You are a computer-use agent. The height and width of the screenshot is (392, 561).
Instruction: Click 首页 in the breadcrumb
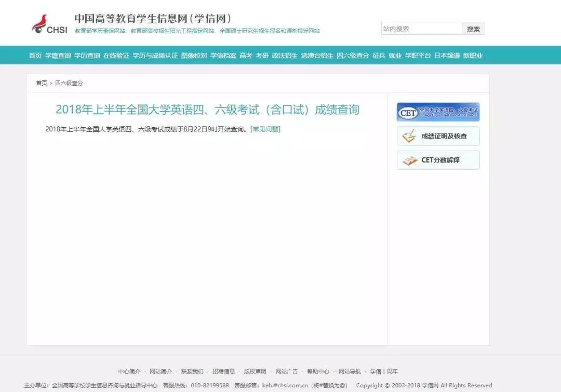pos(42,83)
